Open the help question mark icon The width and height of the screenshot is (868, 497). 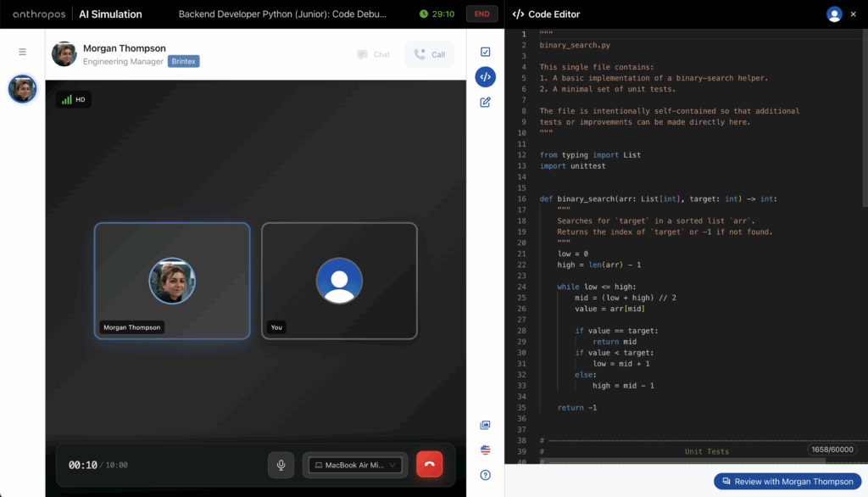485,476
